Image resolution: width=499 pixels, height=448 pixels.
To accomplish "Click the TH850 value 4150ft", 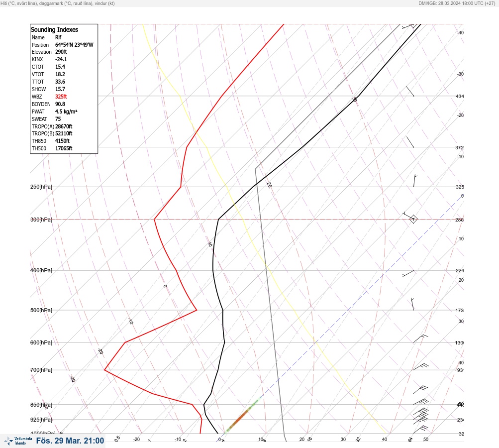I will click(62, 141).
